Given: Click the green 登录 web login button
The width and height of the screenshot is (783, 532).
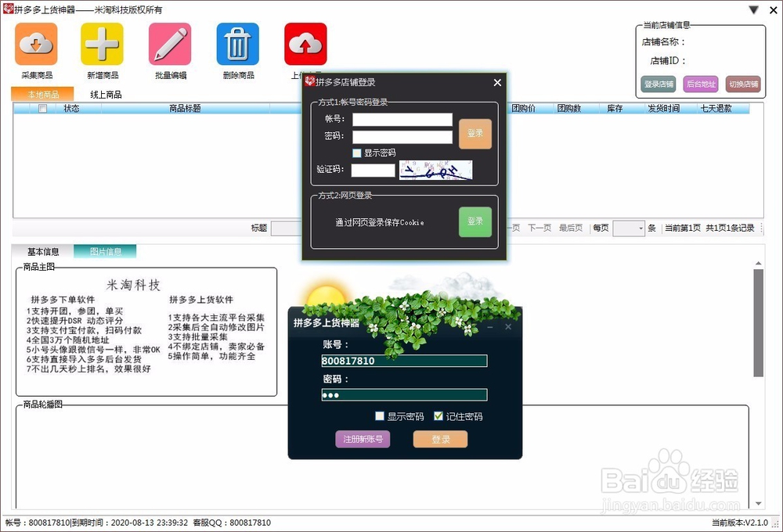Looking at the screenshot, I should 475,221.
